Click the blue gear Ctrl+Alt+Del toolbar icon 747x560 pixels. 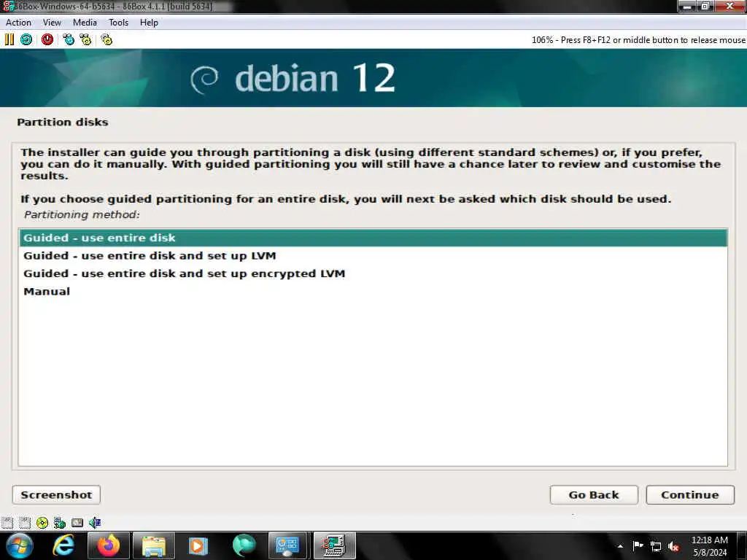pyautogui.click(x=69, y=39)
